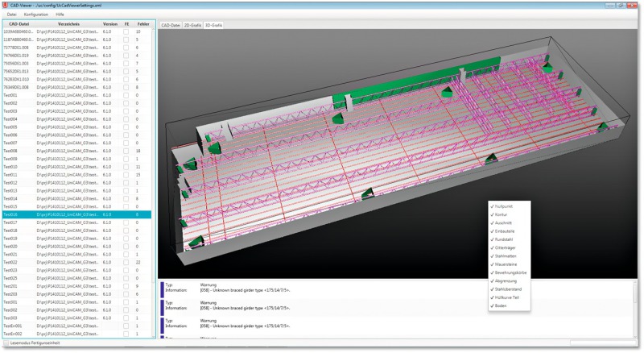This screenshot has height=353, width=644.
Task: Check the FE box for Test022
Action: 126,262
